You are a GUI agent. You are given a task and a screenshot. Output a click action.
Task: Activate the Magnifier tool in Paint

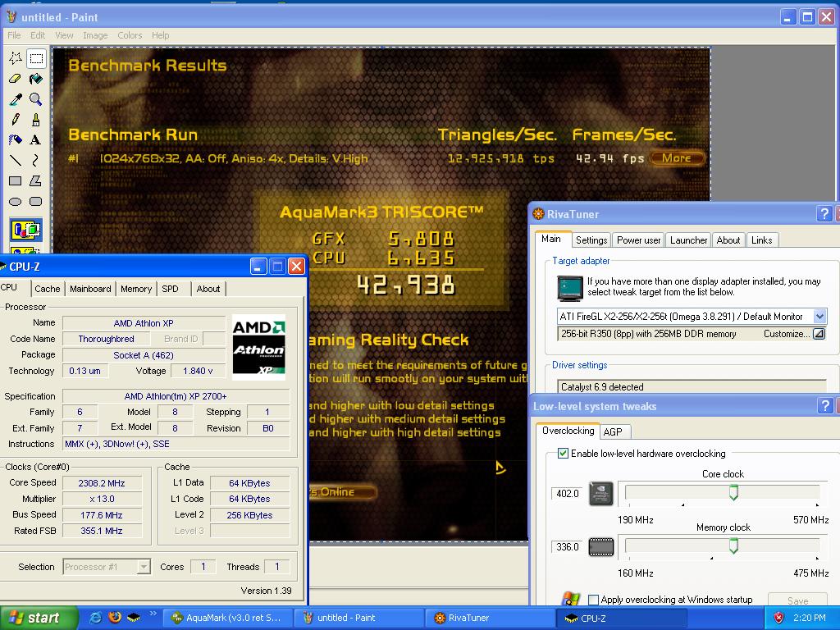pyautogui.click(x=36, y=99)
